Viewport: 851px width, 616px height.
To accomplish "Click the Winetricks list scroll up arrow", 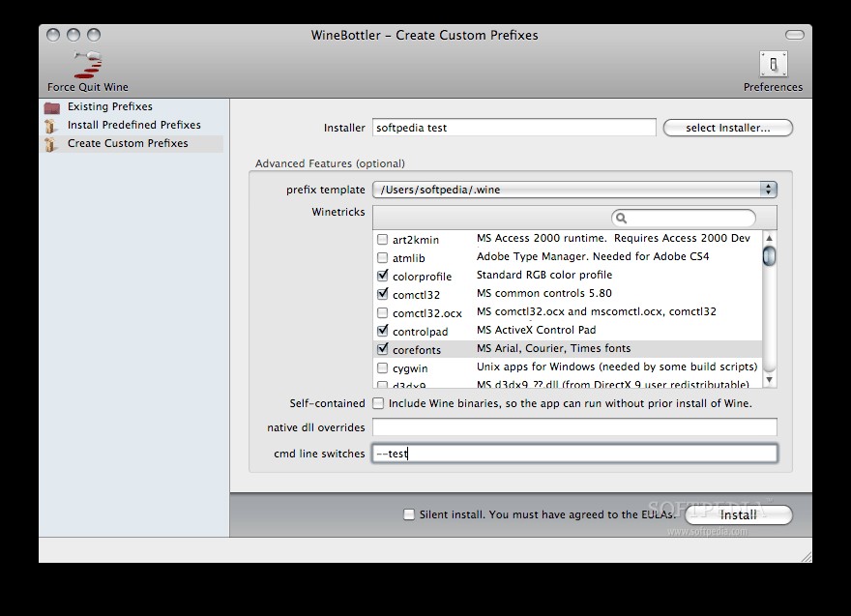I will [769, 238].
